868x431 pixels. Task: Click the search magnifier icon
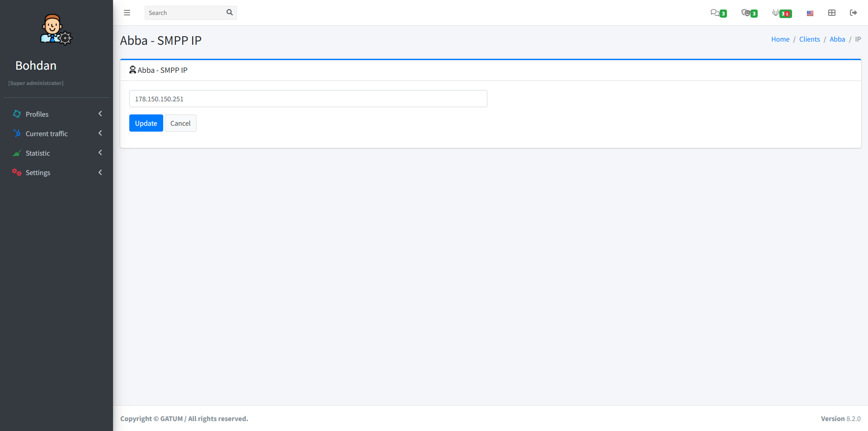point(230,13)
